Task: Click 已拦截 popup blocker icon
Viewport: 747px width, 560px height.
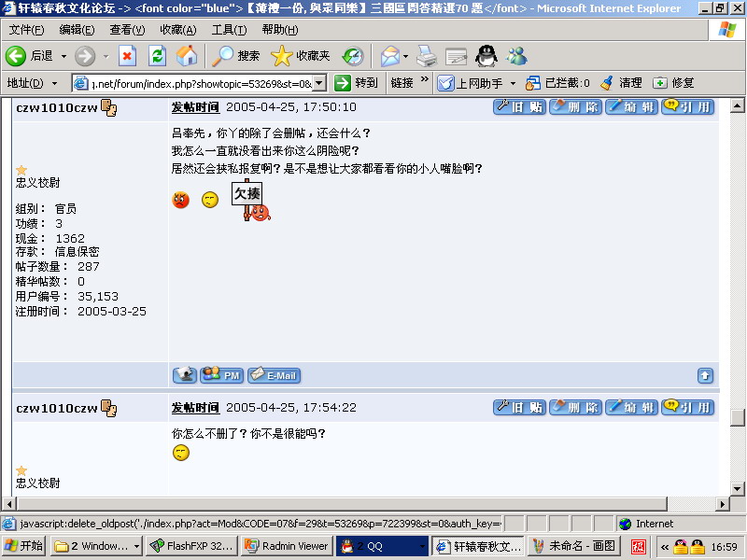Action: pyautogui.click(x=532, y=83)
